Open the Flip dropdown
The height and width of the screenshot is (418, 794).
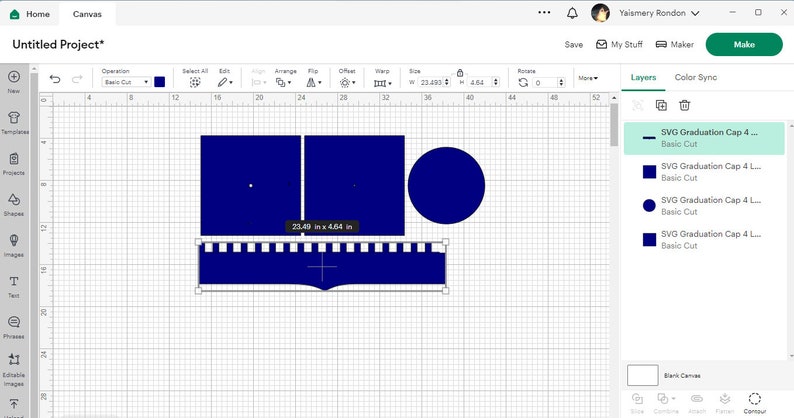point(314,82)
